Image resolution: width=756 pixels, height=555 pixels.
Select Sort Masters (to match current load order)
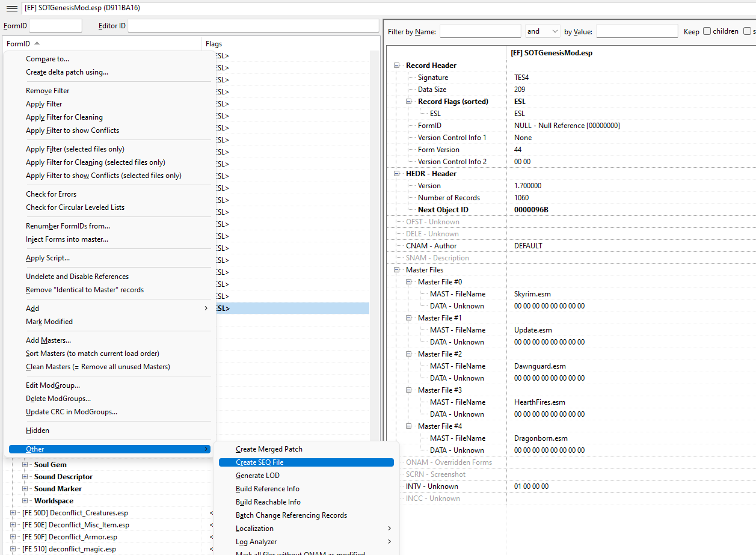coord(110,354)
